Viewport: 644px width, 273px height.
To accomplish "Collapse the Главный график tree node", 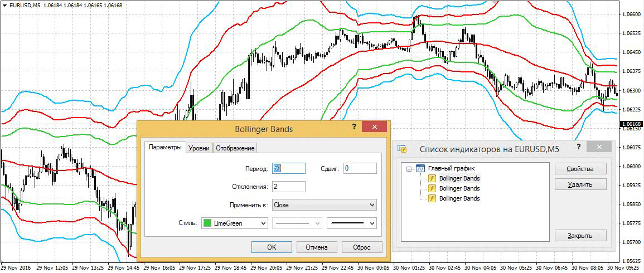I will pyautogui.click(x=409, y=168).
